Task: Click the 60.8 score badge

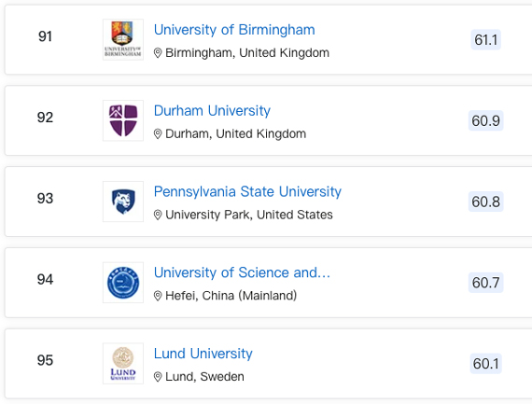Action: pyautogui.click(x=486, y=202)
